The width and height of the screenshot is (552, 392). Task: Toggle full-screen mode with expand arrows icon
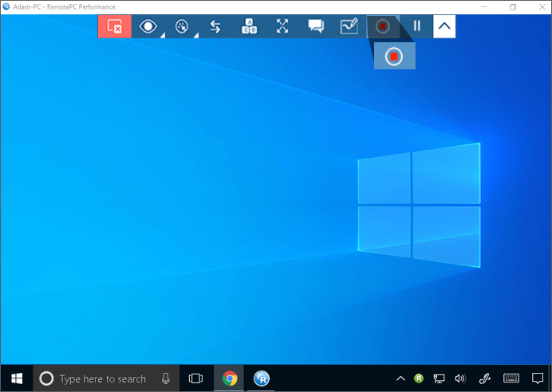282,26
